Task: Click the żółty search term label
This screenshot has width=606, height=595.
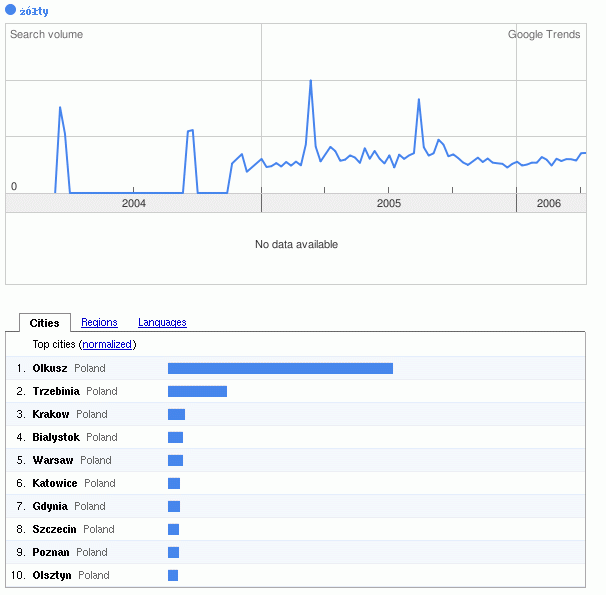Action: point(34,11)
